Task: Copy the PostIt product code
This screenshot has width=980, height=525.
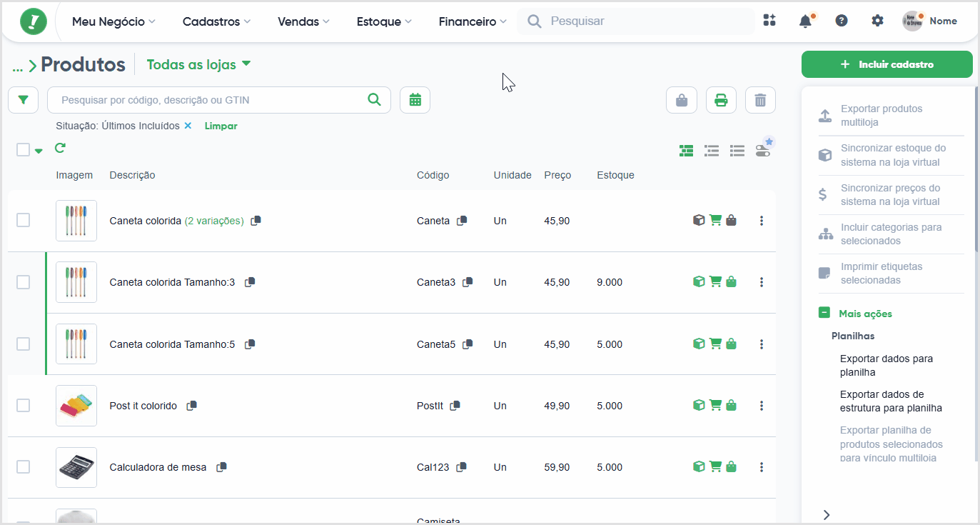Action: click(455, 406)
